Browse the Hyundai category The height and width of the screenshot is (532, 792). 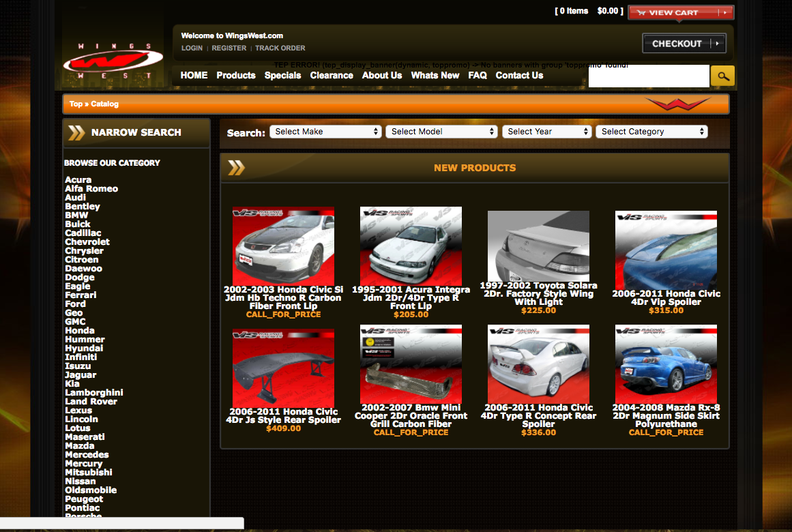coord(84,349)
